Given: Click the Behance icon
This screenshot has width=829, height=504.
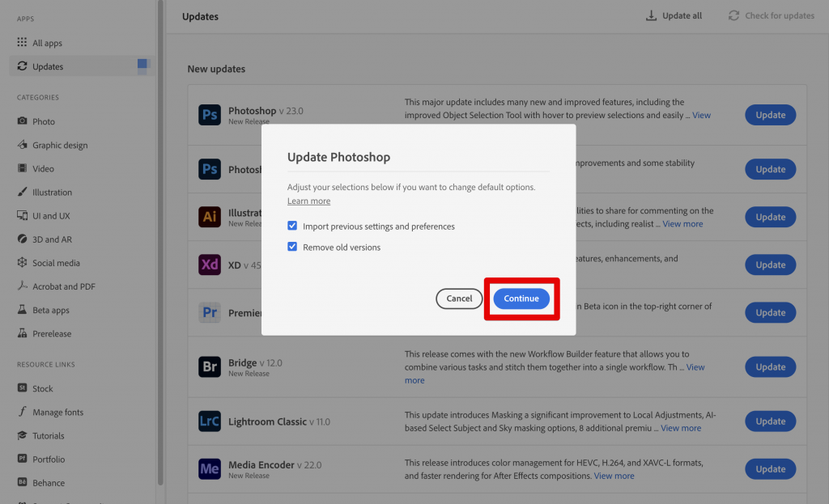Looking at the screenshot, I should (x=22, y=482).
